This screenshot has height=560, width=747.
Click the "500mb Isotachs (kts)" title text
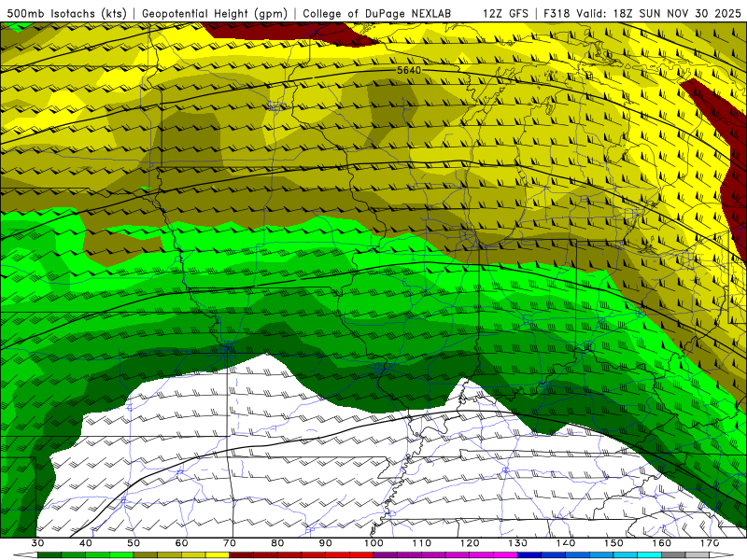66,13
